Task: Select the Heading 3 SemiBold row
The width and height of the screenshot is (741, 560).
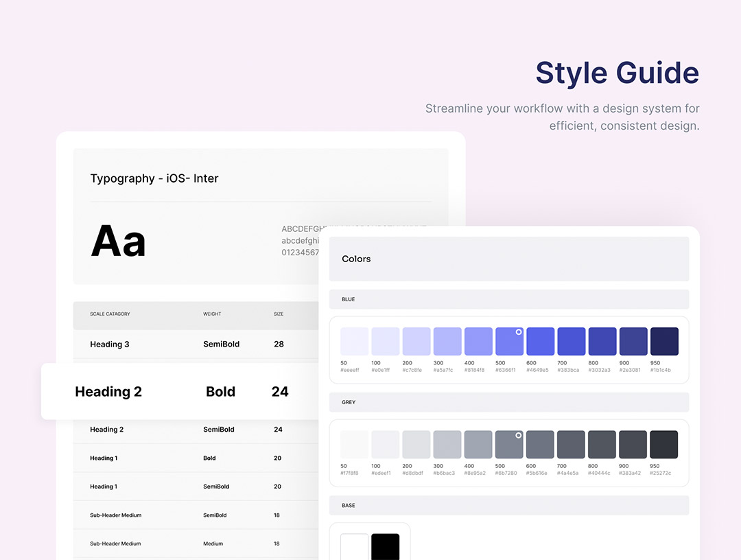Action: pos(192,345)
